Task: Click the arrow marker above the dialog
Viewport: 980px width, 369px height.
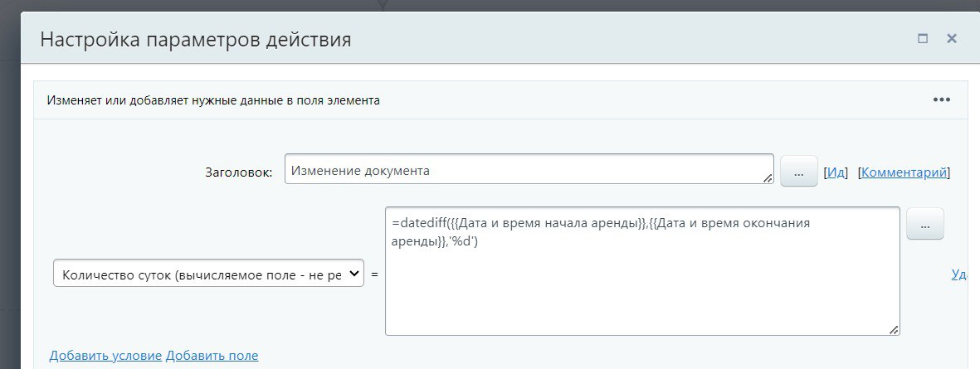Action: (383, 4)
